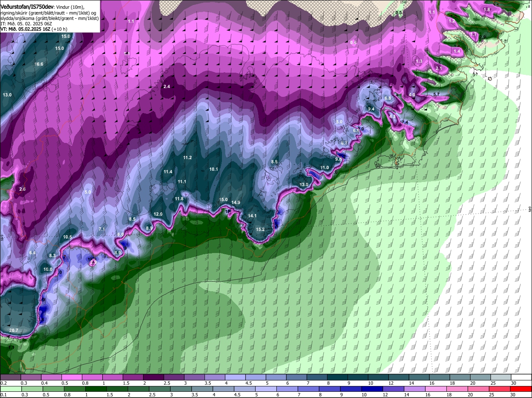Screen dimensions: 532x398
Task: Select the 2.4 value in the purple band
Action: (x=167, y=86)
